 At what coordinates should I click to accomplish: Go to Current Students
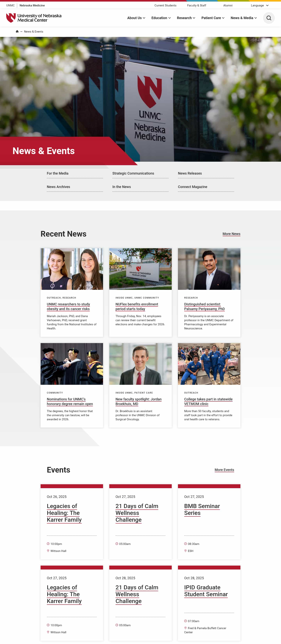pyautogui.click(x=165, y=5)
